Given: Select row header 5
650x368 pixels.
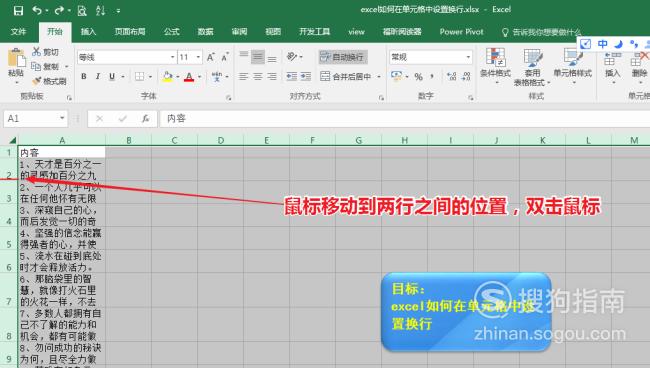Looking at the screenshot, I should [x=9, y=238].
